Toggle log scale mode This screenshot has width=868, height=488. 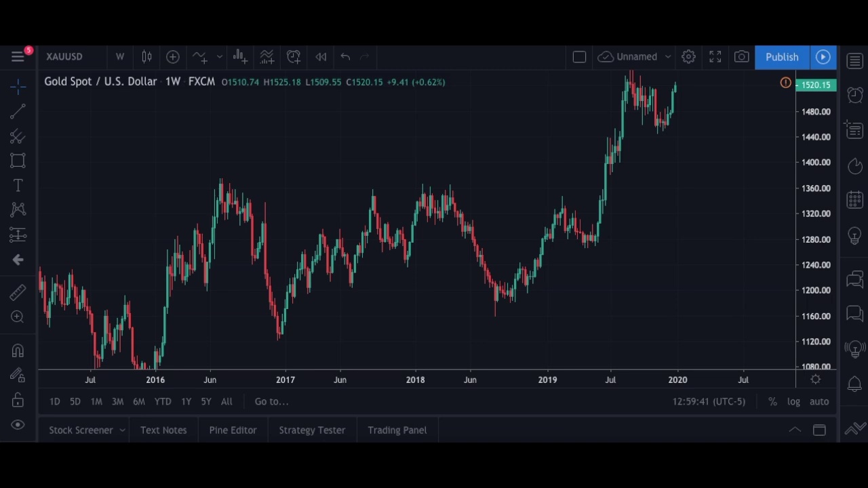[793, 401]
